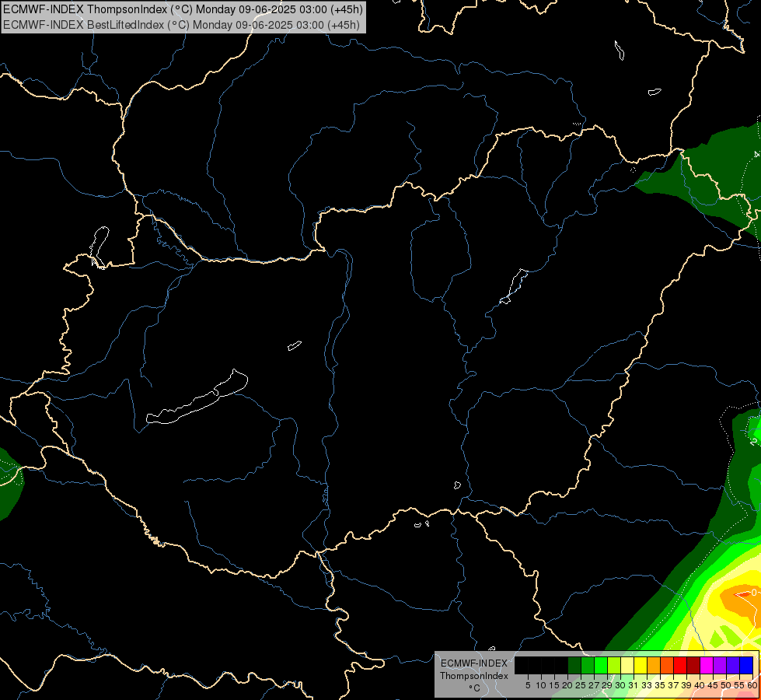Click the legend tick value 55
Image resolution: width=761 pixels, height=700 pixels.
(740, 685)
